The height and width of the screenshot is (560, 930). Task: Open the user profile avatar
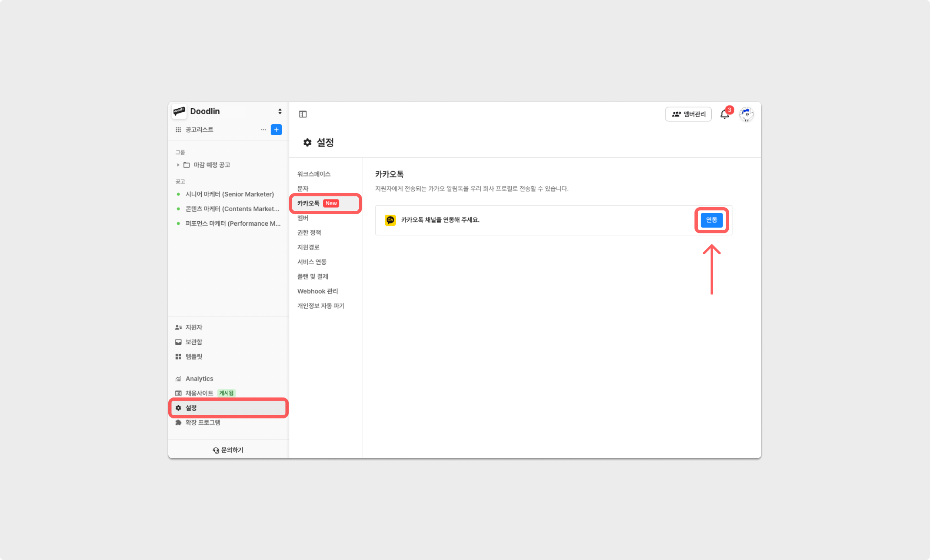pos(746,114)
